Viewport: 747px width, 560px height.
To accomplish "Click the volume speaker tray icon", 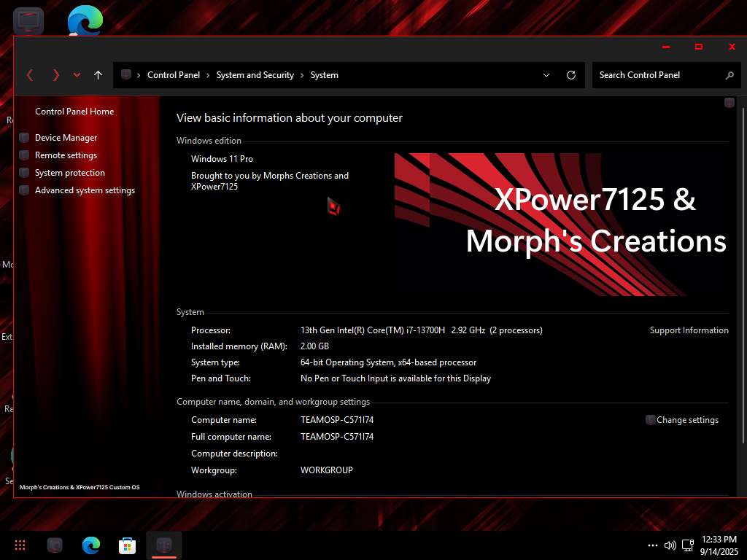I will pos(670,545).
